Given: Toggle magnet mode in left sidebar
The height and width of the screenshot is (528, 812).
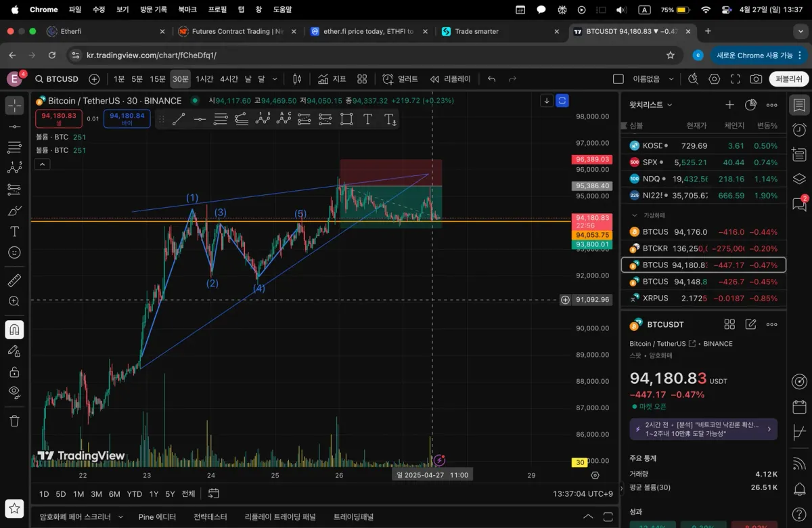Looking at the screenshot, I should (14, 330).
